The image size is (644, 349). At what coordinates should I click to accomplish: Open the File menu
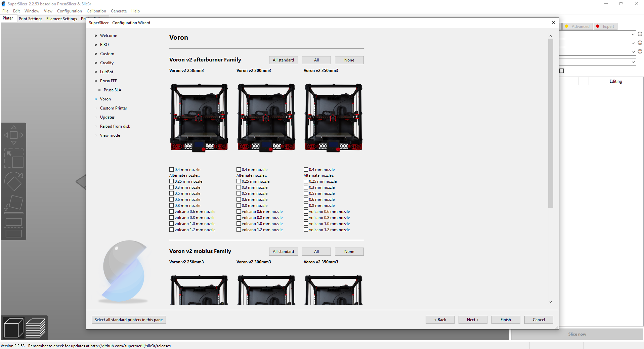(5, 11)
